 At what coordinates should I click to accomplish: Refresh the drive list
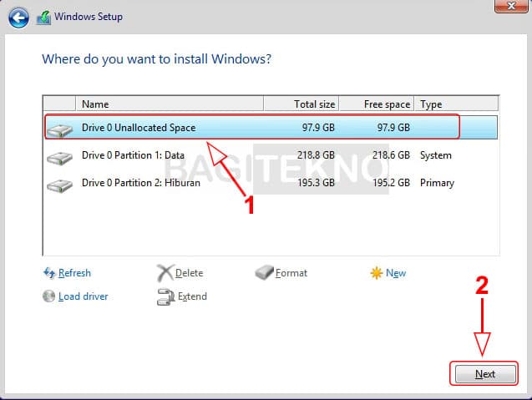click(x=74, y=273)
